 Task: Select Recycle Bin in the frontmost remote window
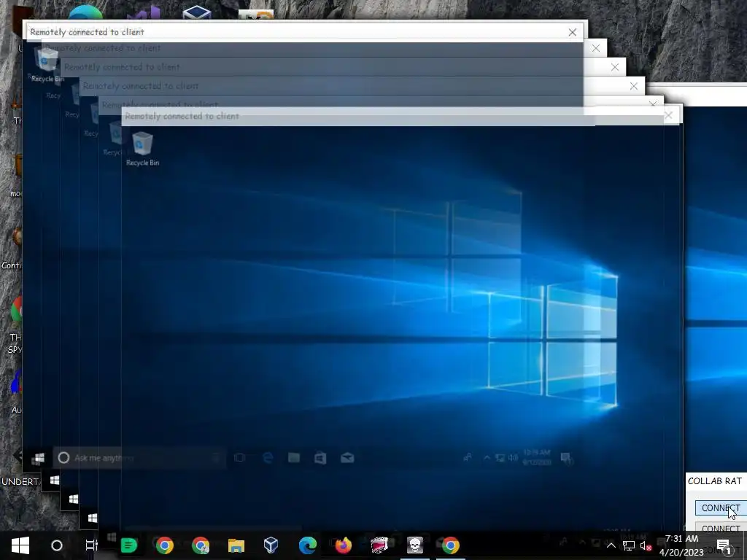point(142,149)
